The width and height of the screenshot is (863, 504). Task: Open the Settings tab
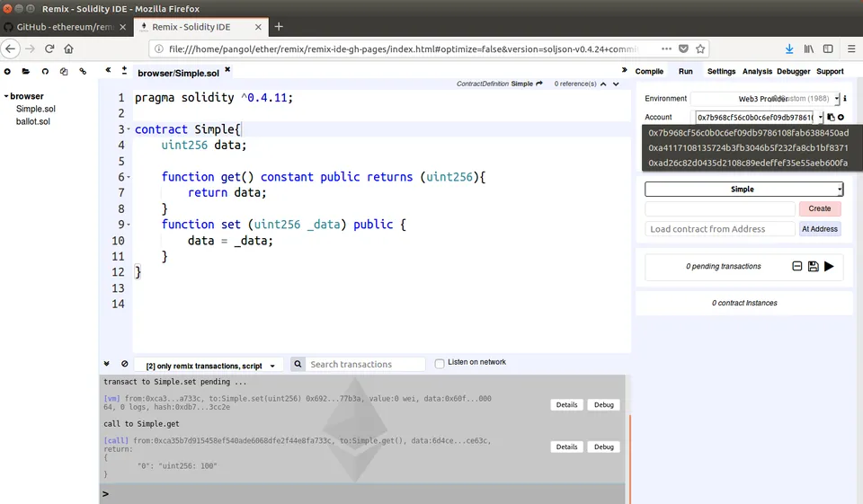[722, 72]
